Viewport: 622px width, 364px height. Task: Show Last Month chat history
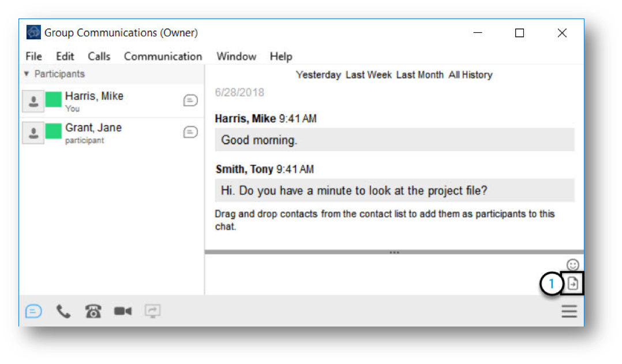pyautogui.click(x=419, y=75)
